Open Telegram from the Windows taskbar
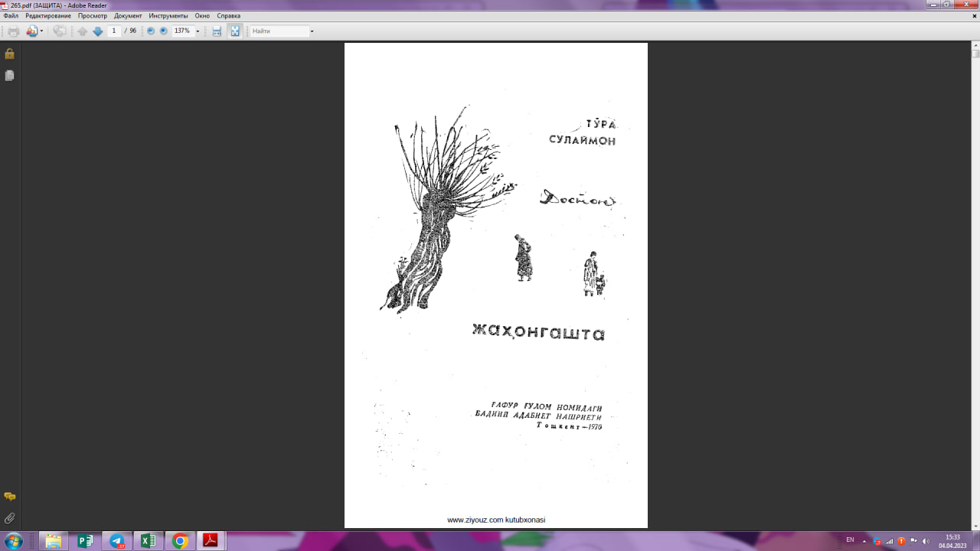Screen dimensions: 980x551 tap(117, 541)
